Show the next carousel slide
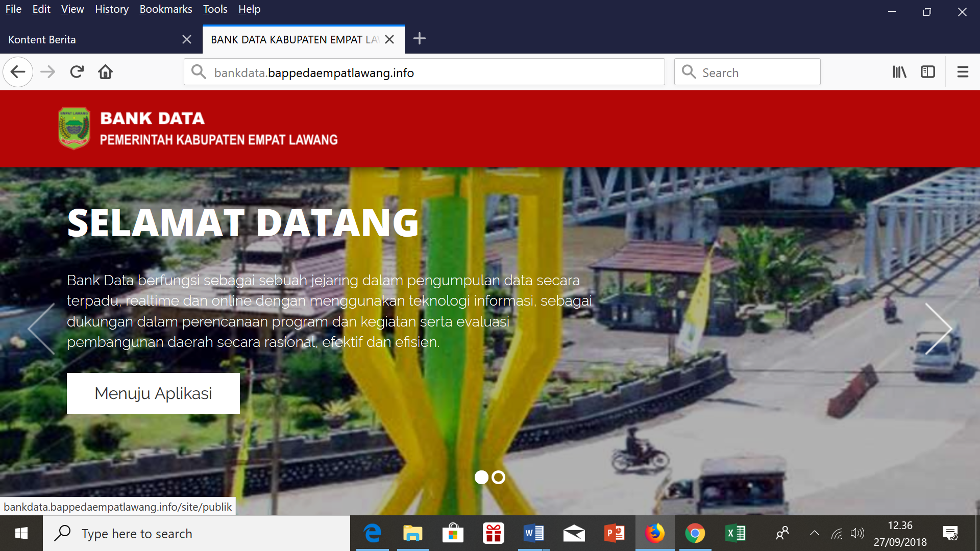This screenshot has width=980, height=551. tap(938, 329)
